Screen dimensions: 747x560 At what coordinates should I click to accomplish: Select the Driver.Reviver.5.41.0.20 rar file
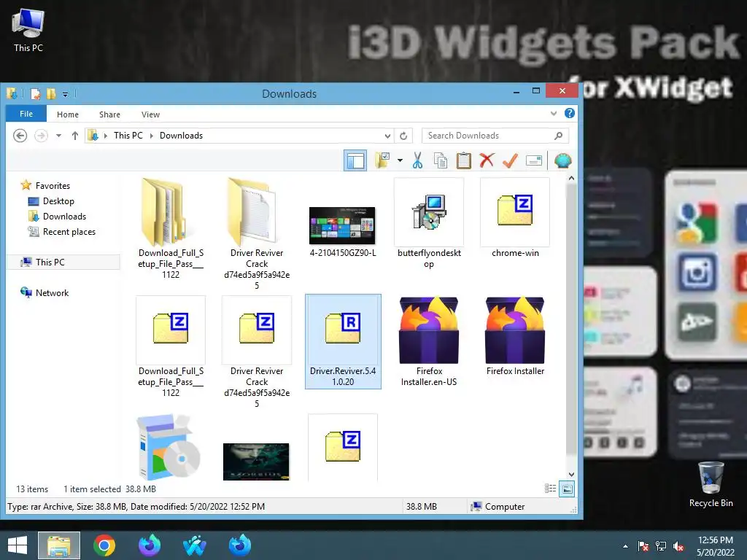coord(343,341)
